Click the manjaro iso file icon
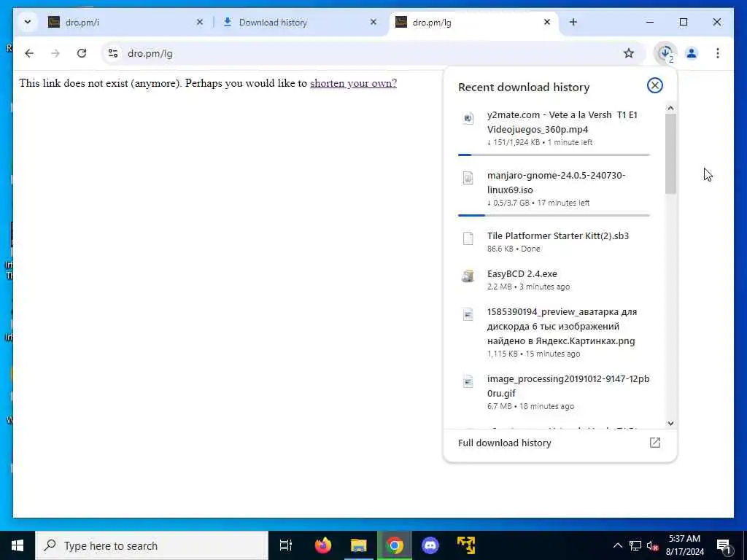 coord(468,178)
